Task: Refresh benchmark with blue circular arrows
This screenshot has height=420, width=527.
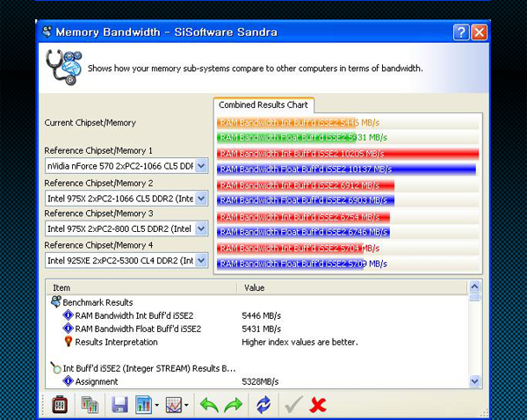Action: (x=263, y=404)
